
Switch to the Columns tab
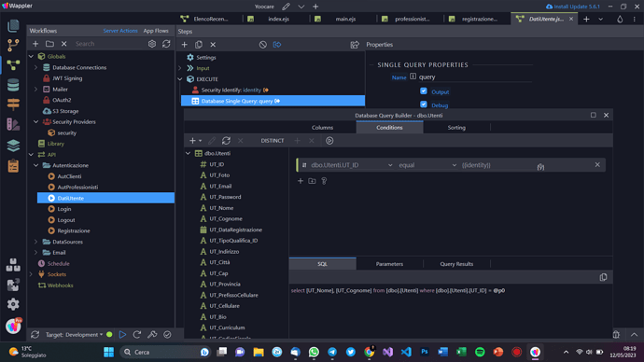[322, 128]
